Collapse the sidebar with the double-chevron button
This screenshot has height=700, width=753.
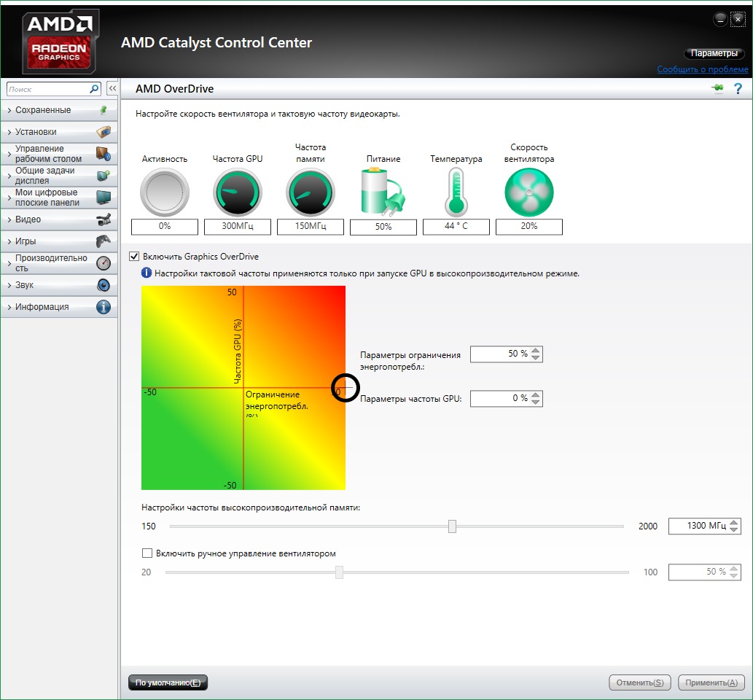[112, 88]
